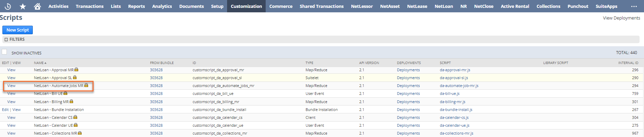Open the SuiteApps menu
The width and height of the screenshot is (644, 137).
click(606, 6)
